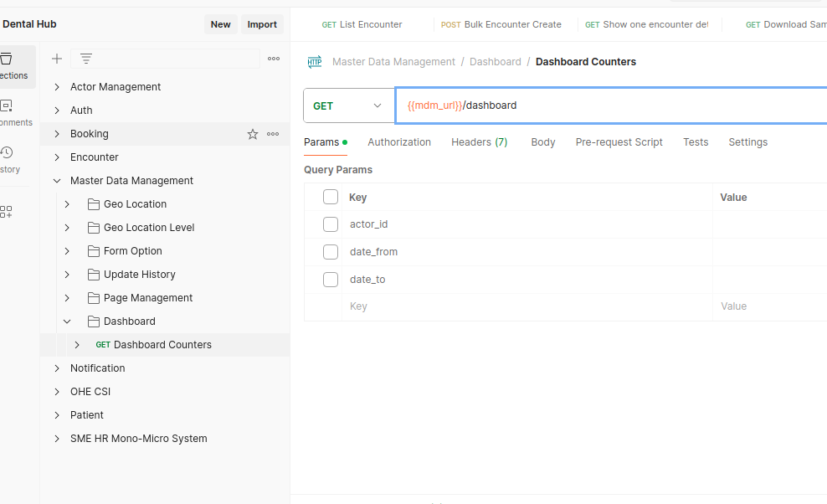Screen dimensions: 827x504
Task: Click the filter icon in collections search
Action: [x=86, y=59]
